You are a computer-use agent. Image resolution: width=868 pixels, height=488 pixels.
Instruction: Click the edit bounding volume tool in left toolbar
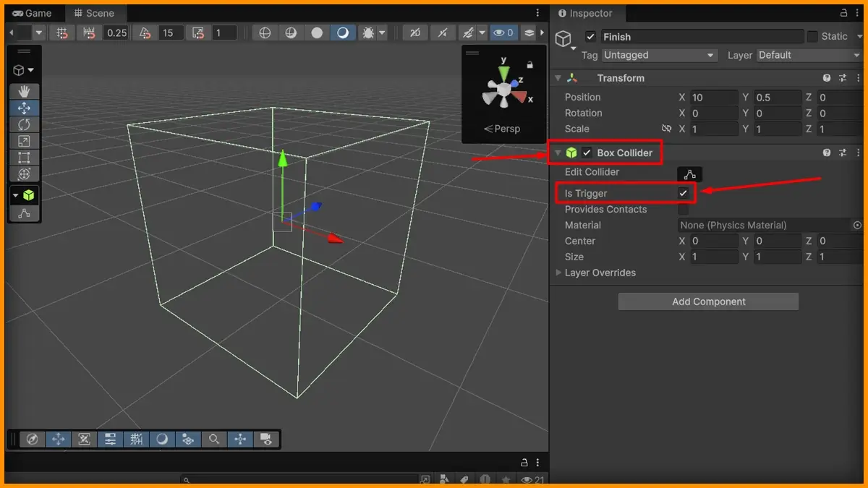pos(24,213)
